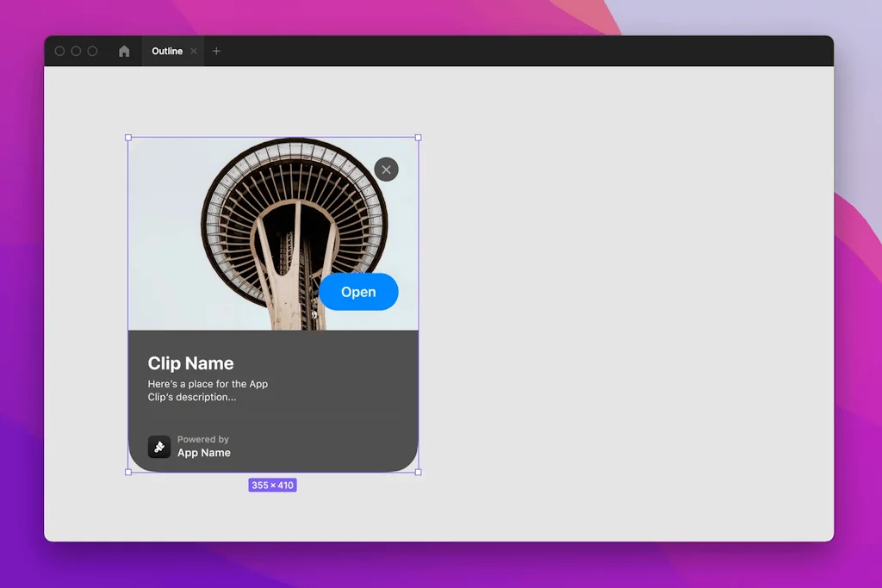Click the plus icon beside the tab bar
882x588 pixels.
coord(216,51)
